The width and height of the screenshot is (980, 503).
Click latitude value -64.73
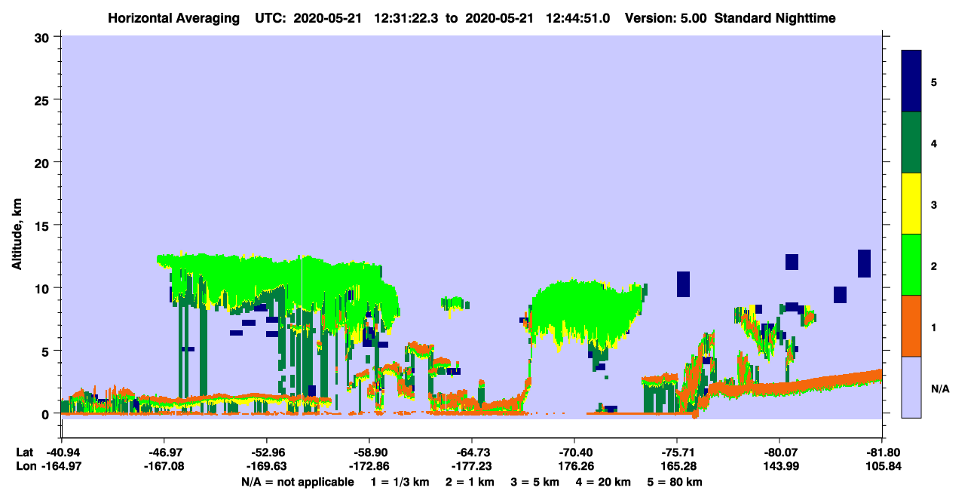[x=471, y=452]
